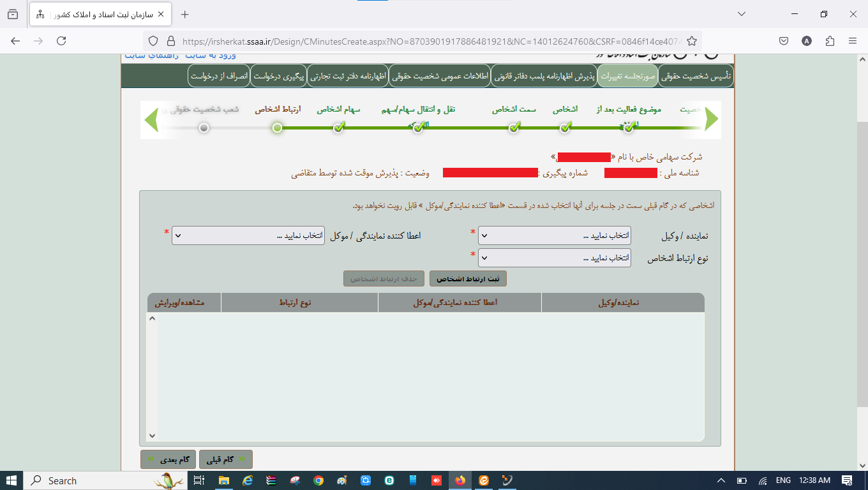This screenshot has width=868, height=490.
Task: Click the 12:38 AM clock
Action: (x=814, y=480)
